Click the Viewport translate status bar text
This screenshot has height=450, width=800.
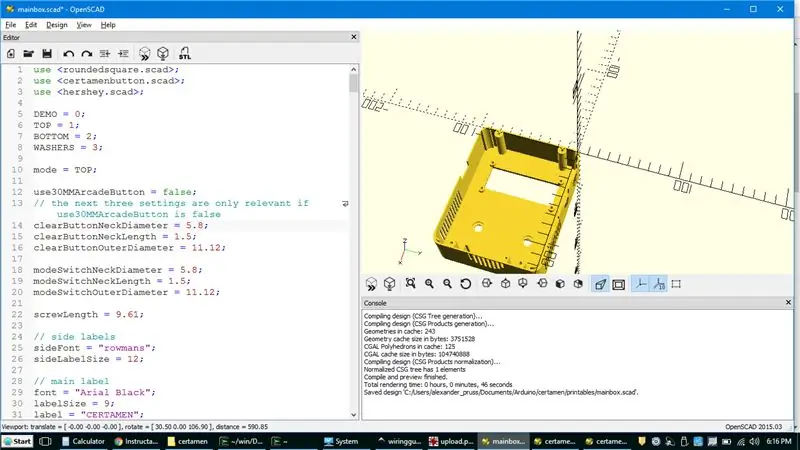click(135, 427)
